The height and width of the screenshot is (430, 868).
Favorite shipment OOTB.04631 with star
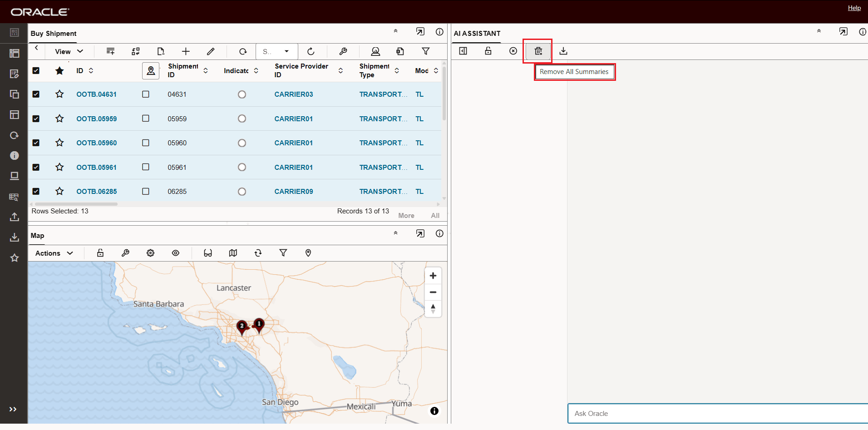(x=59, y=94)
